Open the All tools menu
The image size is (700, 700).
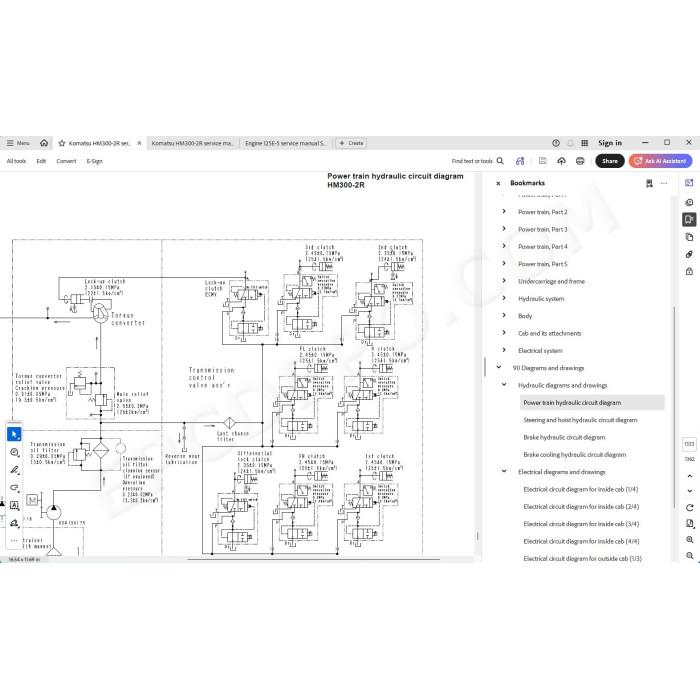16,161
